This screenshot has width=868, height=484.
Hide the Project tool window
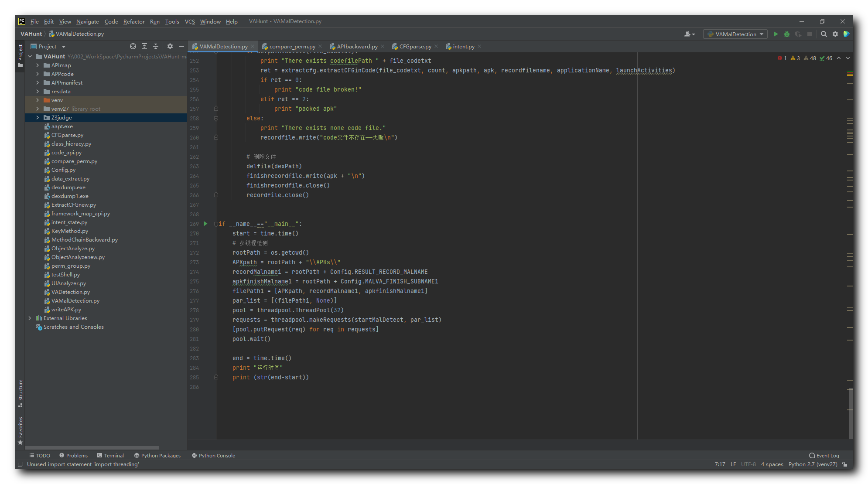[181, 46]
